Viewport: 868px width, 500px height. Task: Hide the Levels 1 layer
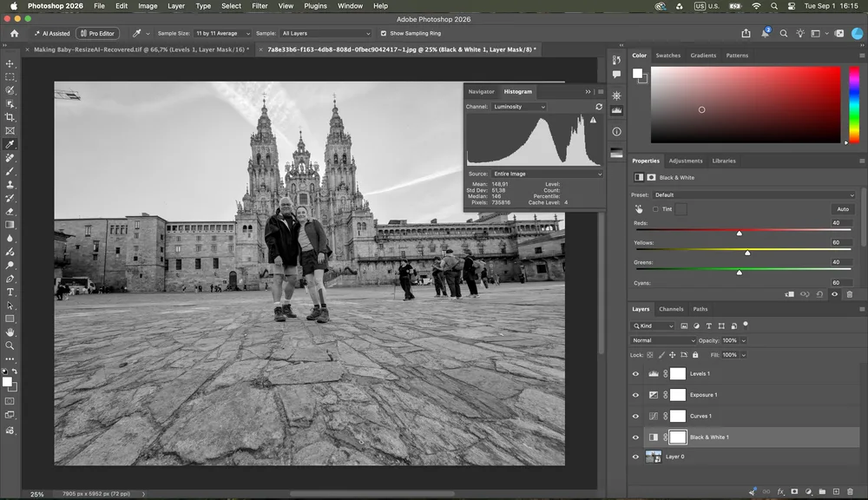click(x=635, y=374)
